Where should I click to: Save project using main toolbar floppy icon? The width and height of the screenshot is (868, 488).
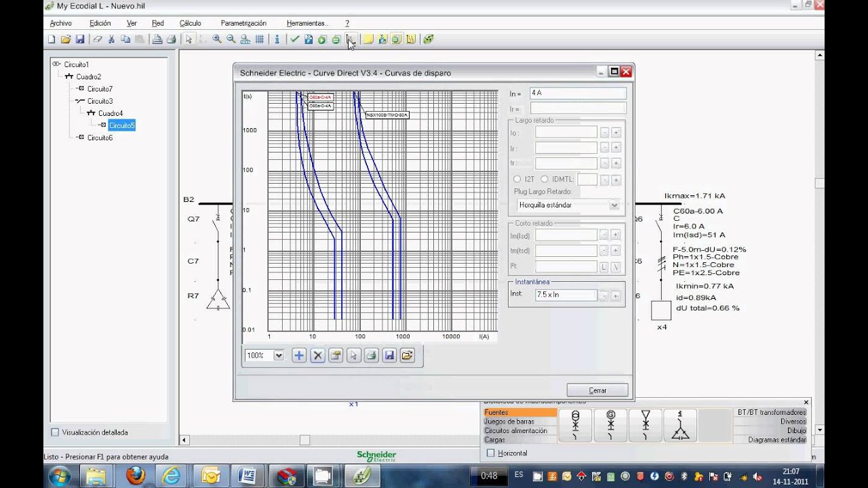pos(80,39)
